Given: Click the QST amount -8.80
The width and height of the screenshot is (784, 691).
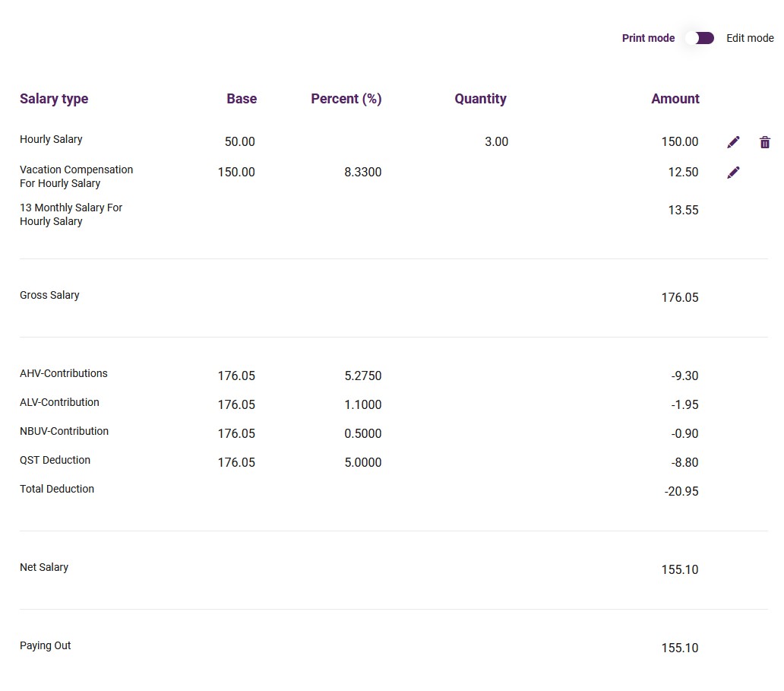Looking at the screenshot, I should point(684,462).
